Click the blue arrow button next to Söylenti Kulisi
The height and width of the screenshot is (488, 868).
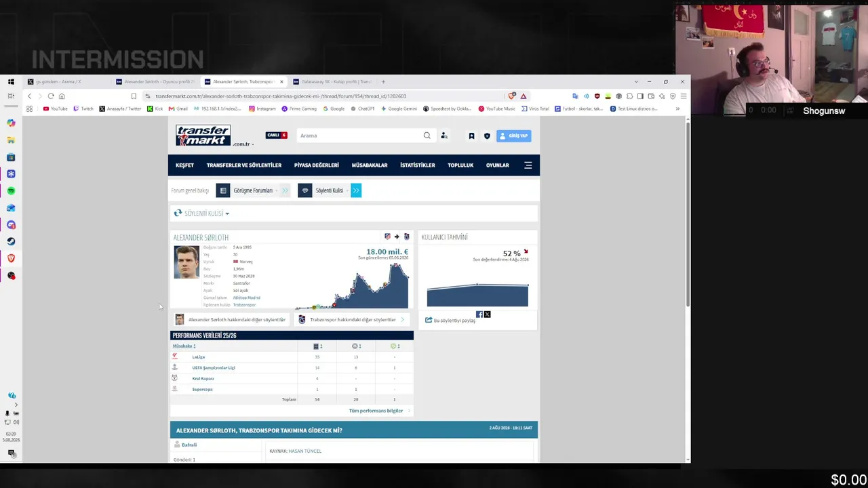click(x=356, y=190)
